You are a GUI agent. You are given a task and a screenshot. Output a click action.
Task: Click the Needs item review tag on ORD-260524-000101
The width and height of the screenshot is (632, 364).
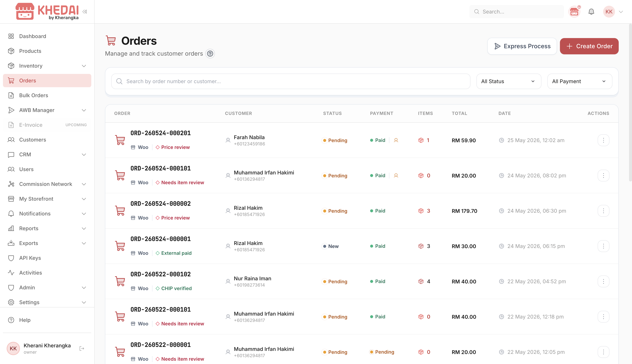[x=180, y=183]
